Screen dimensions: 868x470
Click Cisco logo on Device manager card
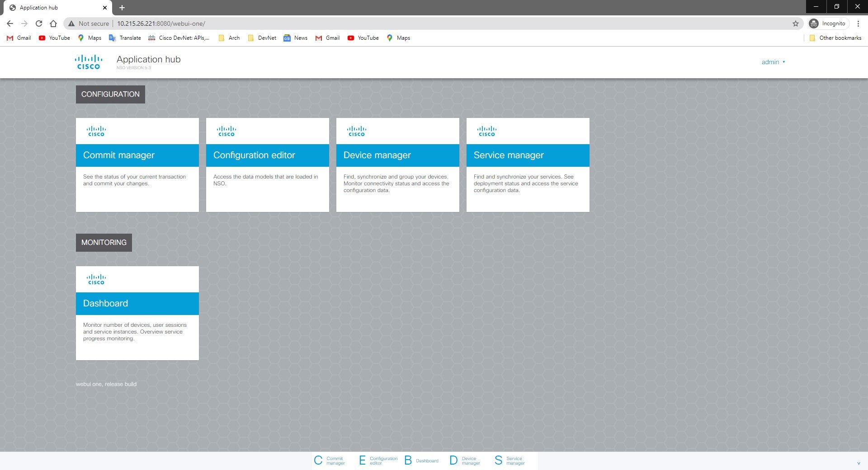coord(357,131)
